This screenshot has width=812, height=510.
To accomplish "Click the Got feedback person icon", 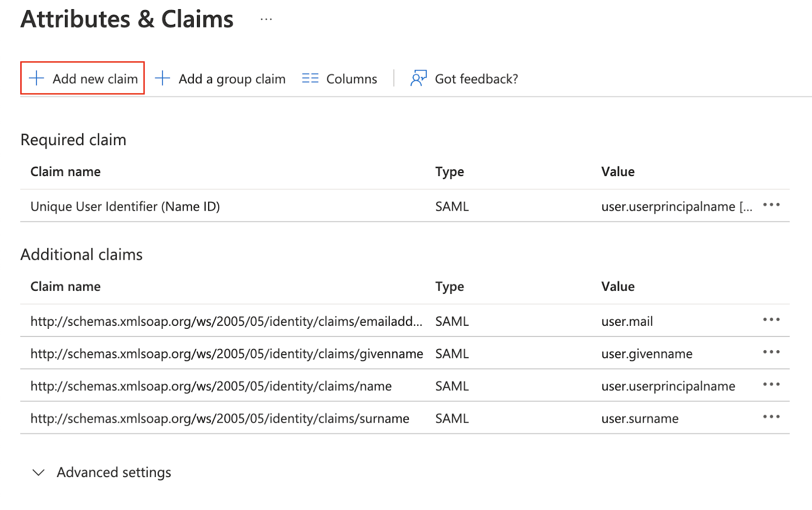I will pyautogui.click(x=419, y=78).
